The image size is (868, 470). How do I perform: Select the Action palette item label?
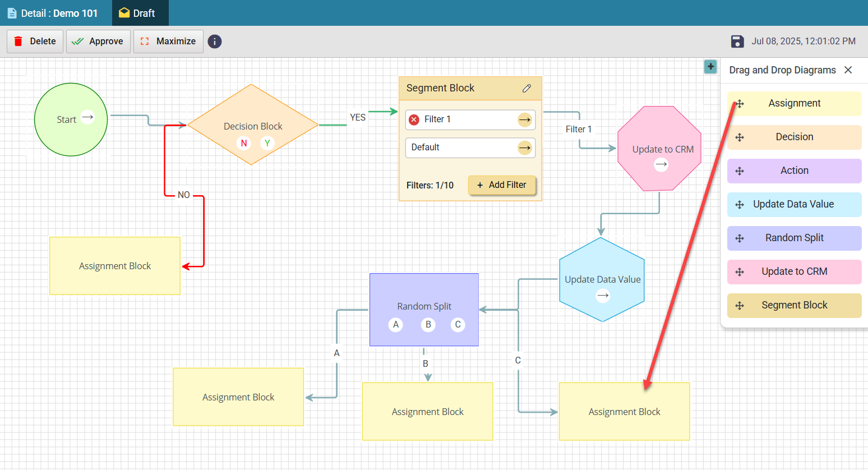pos(795,171)
